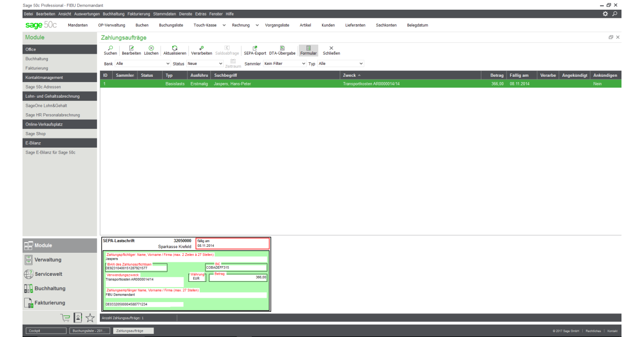Image resolution: width=644 pixels, height=337 pixels.
Task: Select Fakturierung under the Office section
Action: [60, 68]
